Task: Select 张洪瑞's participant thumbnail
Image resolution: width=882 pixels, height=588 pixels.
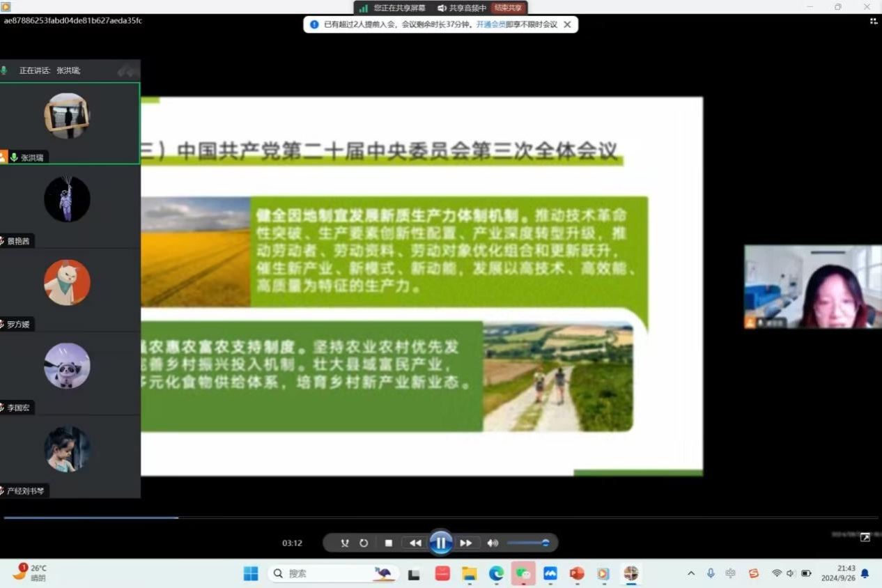Action: coord(68,116)
